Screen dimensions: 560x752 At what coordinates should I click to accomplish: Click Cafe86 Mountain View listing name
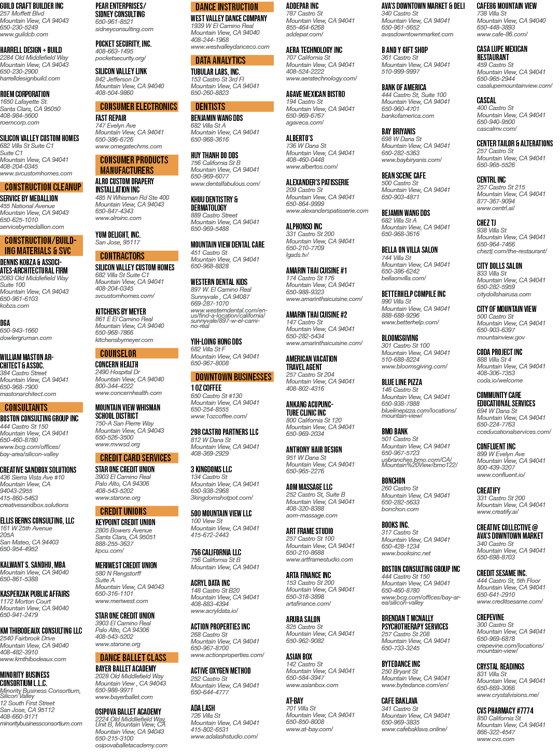(507, 6)
